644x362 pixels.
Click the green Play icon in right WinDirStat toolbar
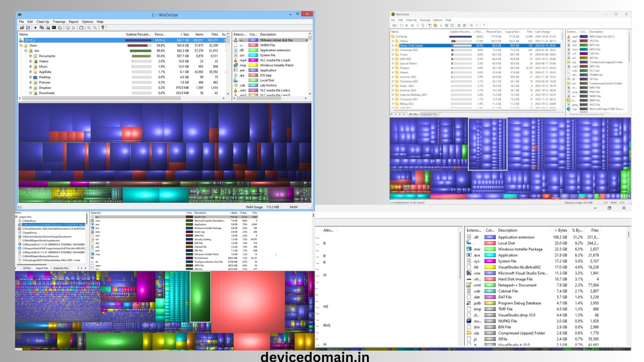click(407, 25)
